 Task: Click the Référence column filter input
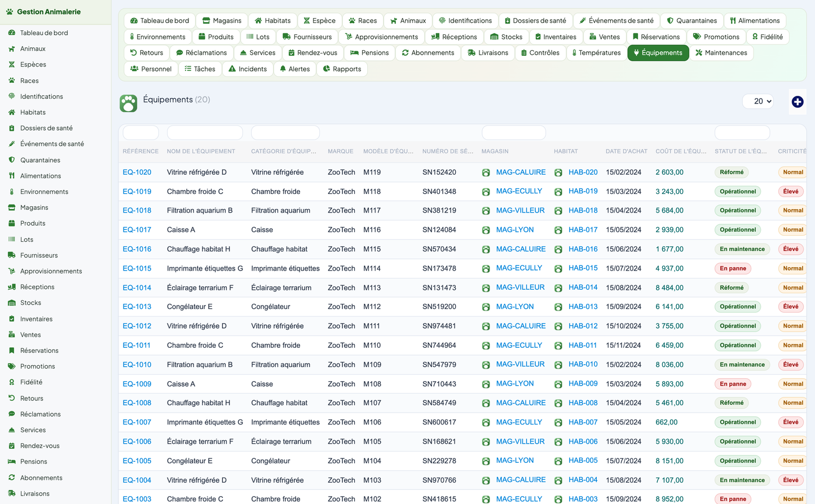tap(140, 132)
